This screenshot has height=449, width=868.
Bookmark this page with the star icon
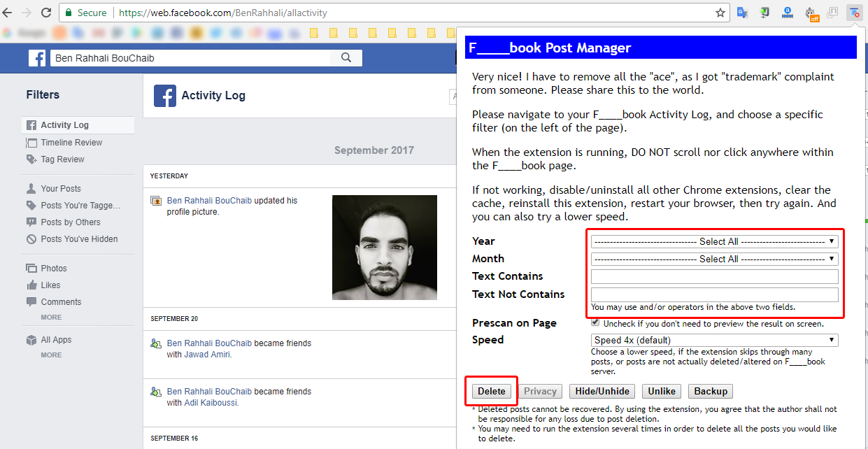click(x=720, y=13)
